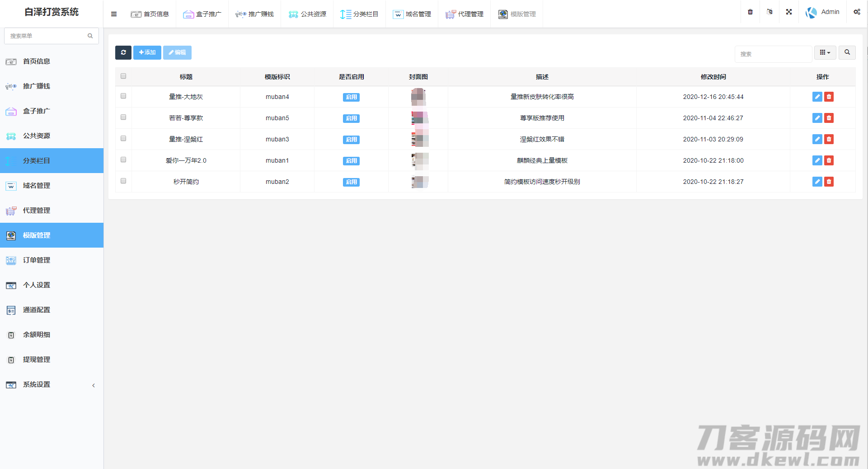Screen dimensions: 868x469
Task: Click the 启用 status badge for muban3
Action: click(351, 140)
